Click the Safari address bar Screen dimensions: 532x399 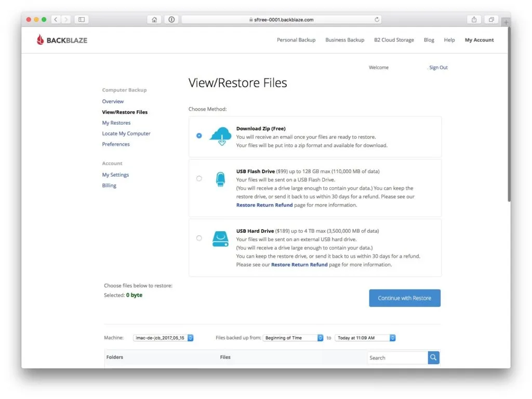pos(281,19)
